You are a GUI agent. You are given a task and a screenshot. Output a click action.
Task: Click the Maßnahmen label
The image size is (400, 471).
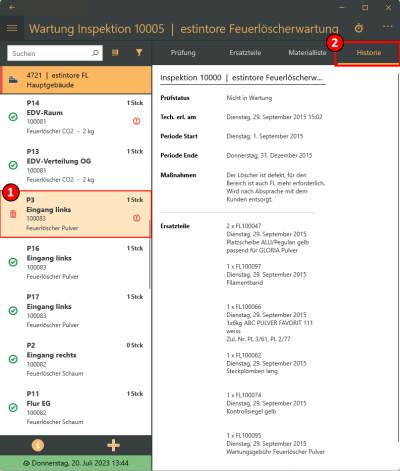178,175
